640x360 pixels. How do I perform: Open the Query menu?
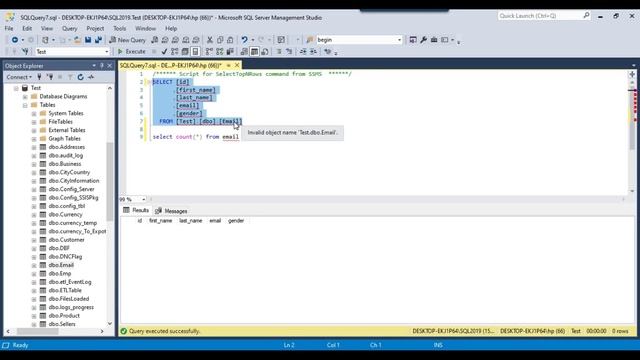click(69, 29)
